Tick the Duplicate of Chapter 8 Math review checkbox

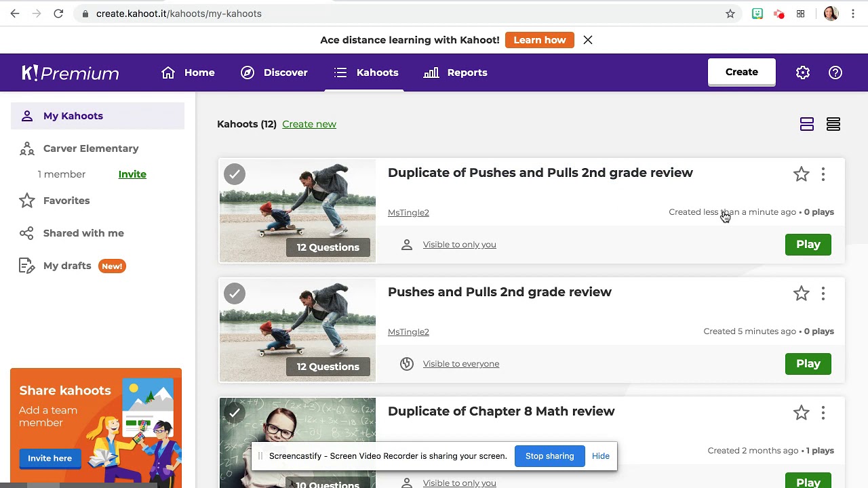(x=235, y=413)
